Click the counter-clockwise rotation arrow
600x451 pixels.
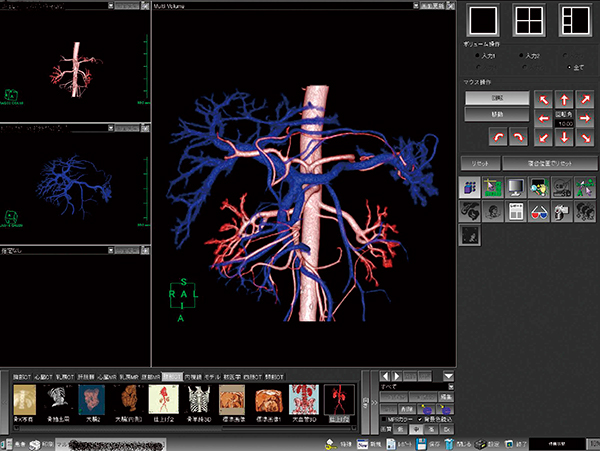click(497, 134)
